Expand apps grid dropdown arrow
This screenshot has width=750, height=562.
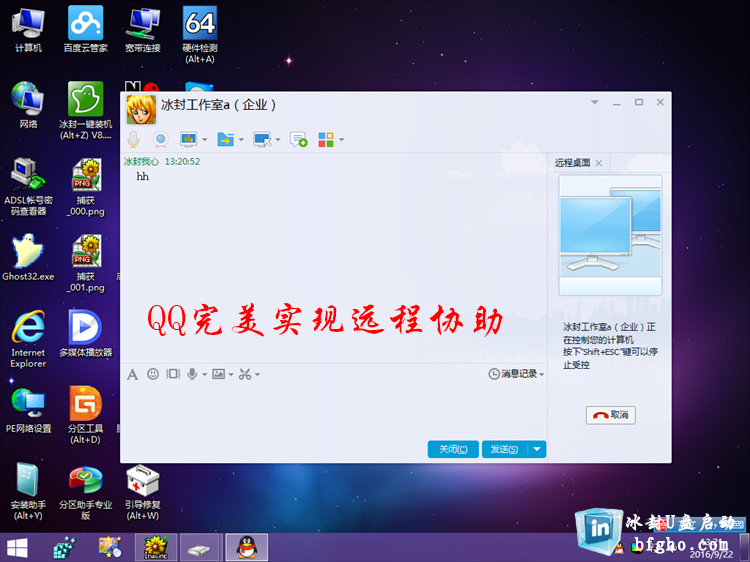(342, 140)
